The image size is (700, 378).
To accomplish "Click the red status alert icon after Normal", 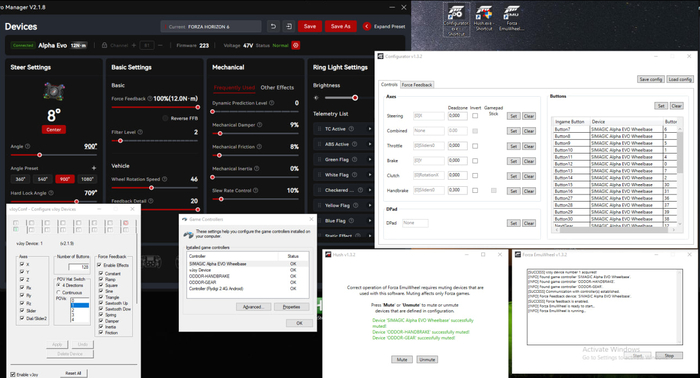I will tap(296, 45).
